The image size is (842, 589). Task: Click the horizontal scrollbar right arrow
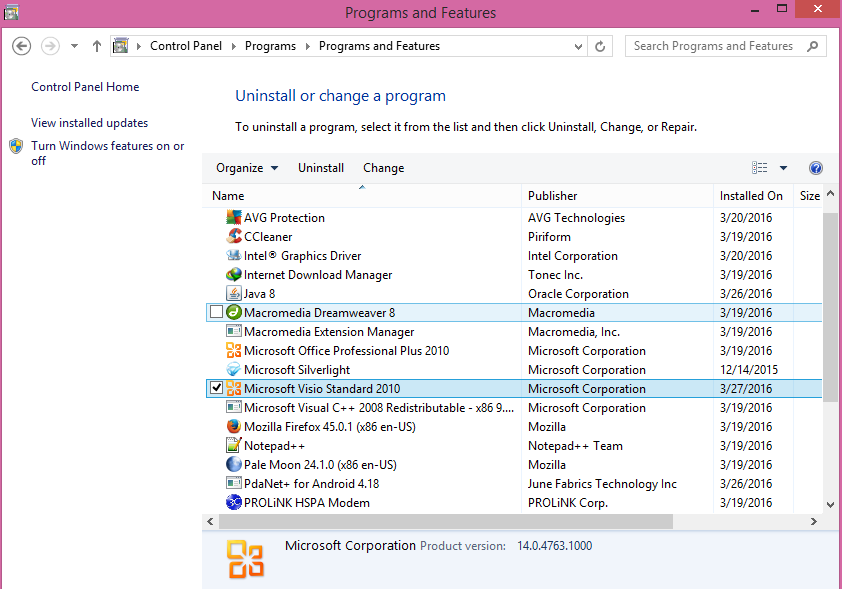[814, 521]
